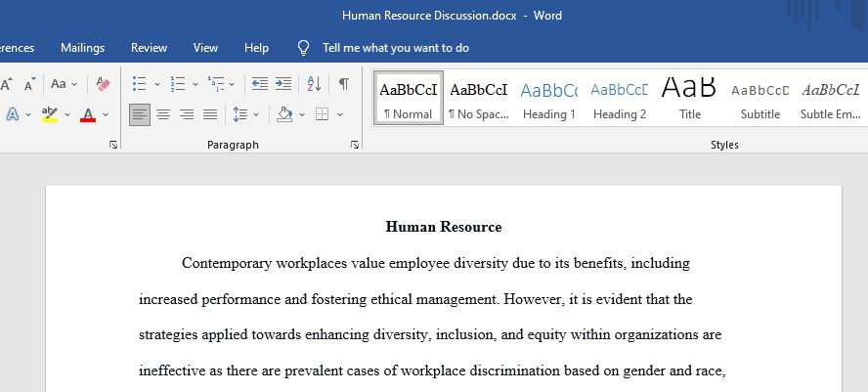868x392 pixels.
Task: Expand the numbering library dropdown arrow
Action: pyautogui.click(x=195, y=85)
